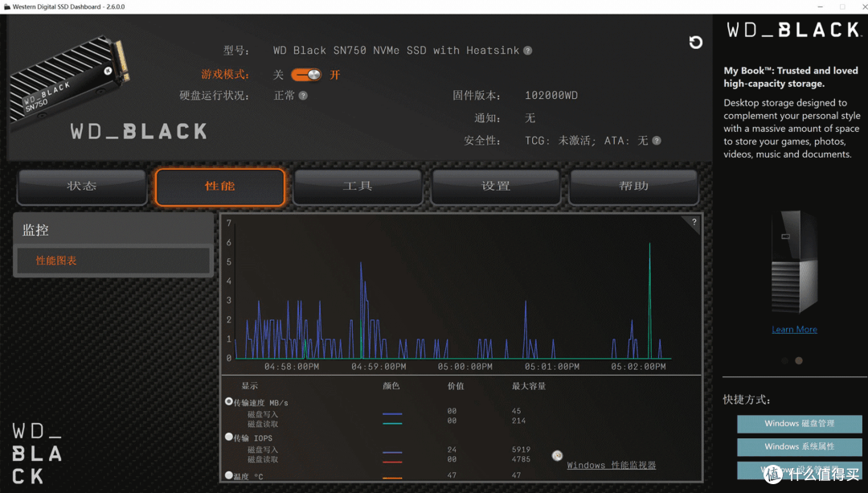Open the 设置 tab
The height and width of the screenshot is (493, 868).
click(x=495, y=187)
